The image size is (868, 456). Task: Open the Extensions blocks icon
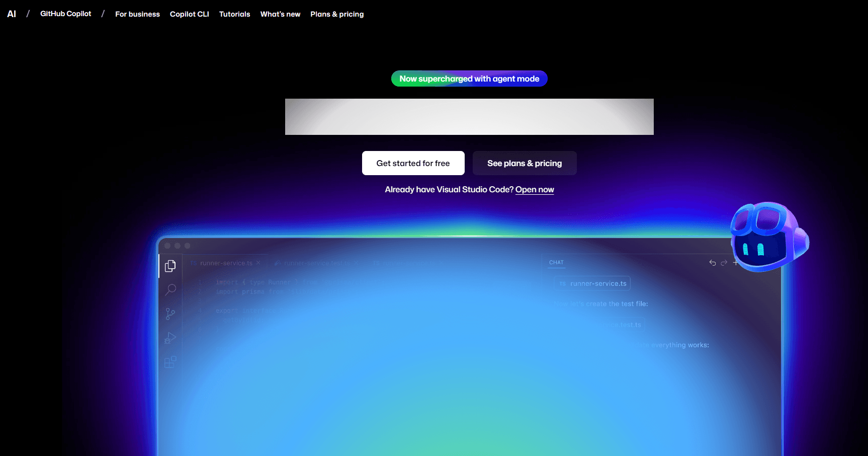click(170, 362)
